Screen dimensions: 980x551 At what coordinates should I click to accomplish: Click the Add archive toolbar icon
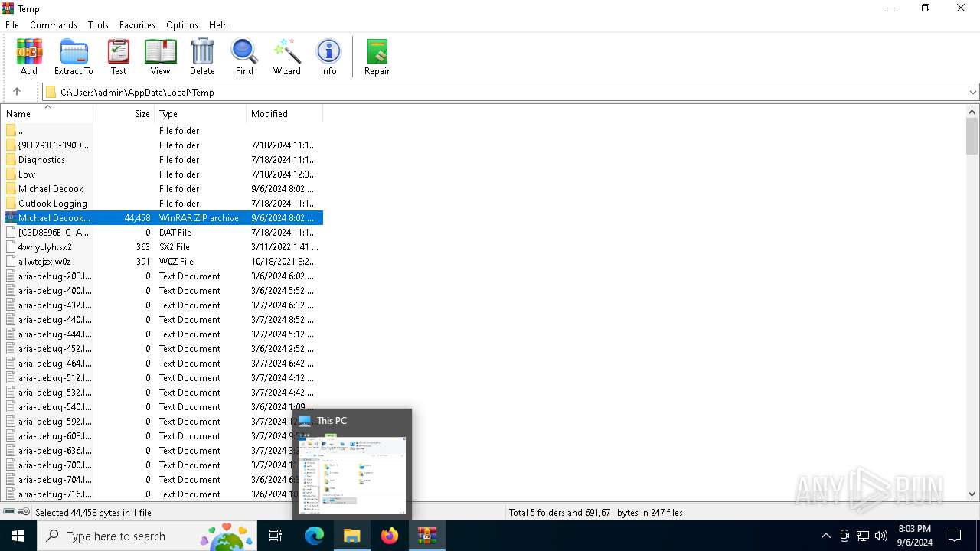(29, 57)
